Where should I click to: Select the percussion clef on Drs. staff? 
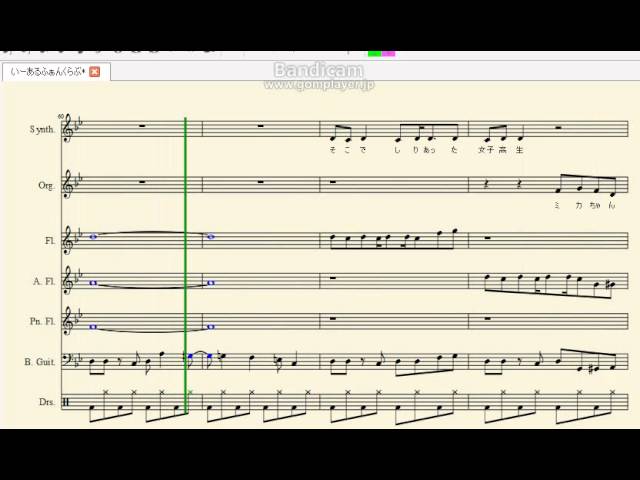[65, 402]
